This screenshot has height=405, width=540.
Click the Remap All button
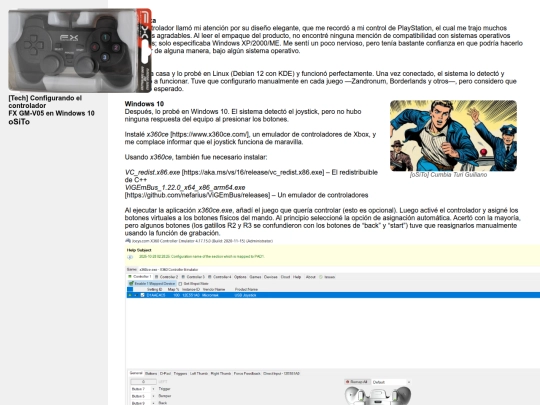point(357,382)
